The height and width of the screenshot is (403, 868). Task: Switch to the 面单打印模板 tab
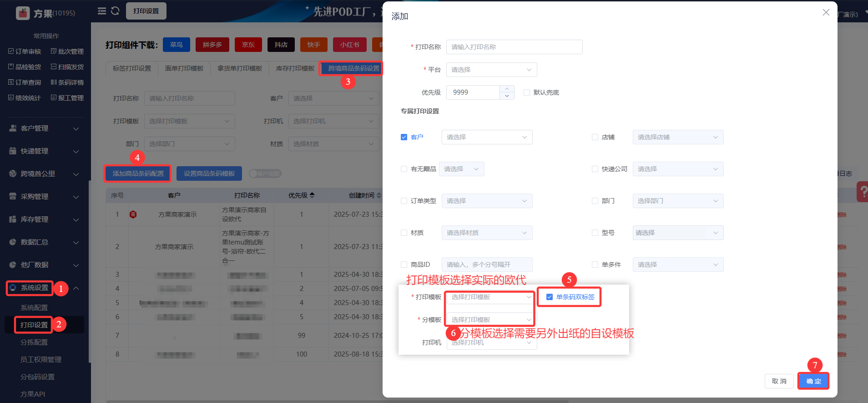pos(184,68)
